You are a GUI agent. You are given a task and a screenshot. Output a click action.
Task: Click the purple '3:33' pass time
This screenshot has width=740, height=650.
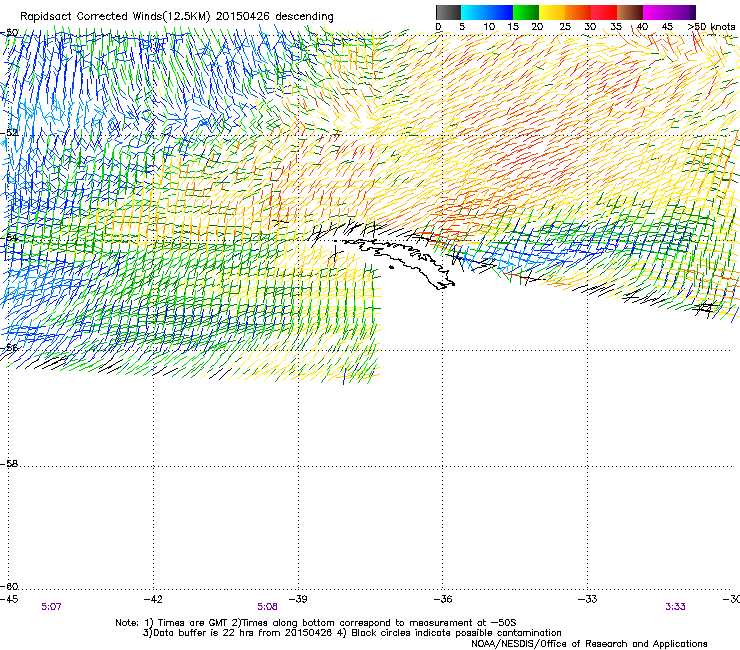[675, 607]
